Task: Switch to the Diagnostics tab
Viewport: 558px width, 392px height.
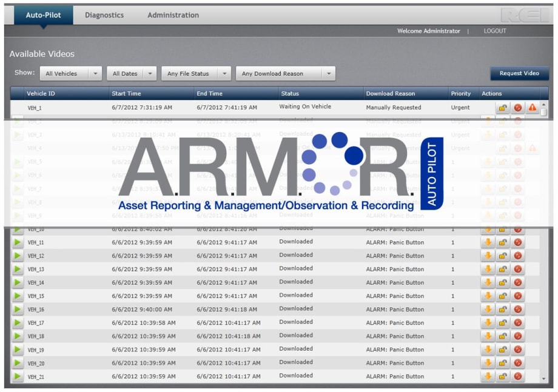Action: click(x=104, y=15)
